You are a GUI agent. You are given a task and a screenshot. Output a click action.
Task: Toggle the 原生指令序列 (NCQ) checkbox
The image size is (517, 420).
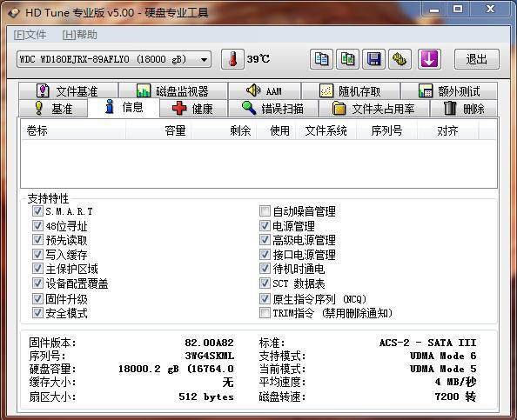click(265, 299)
